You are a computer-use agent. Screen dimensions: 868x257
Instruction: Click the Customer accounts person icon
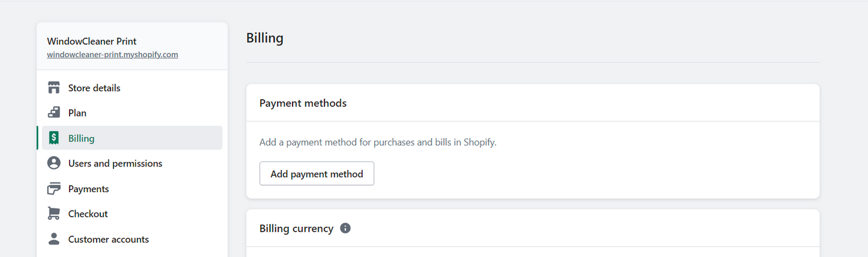(x=54, y=239)
